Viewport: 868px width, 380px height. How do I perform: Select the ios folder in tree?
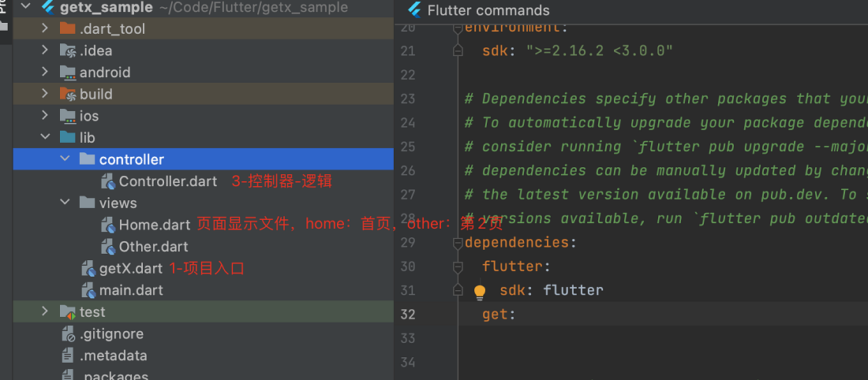[88, 116]
